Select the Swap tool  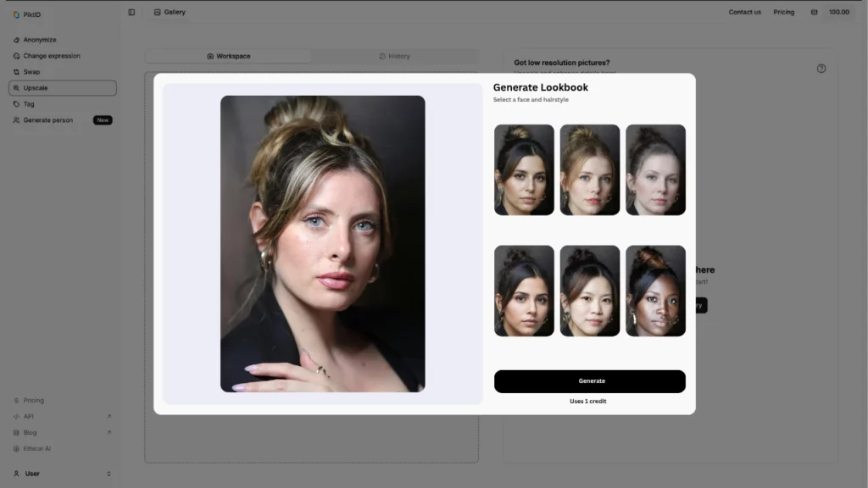31,71
